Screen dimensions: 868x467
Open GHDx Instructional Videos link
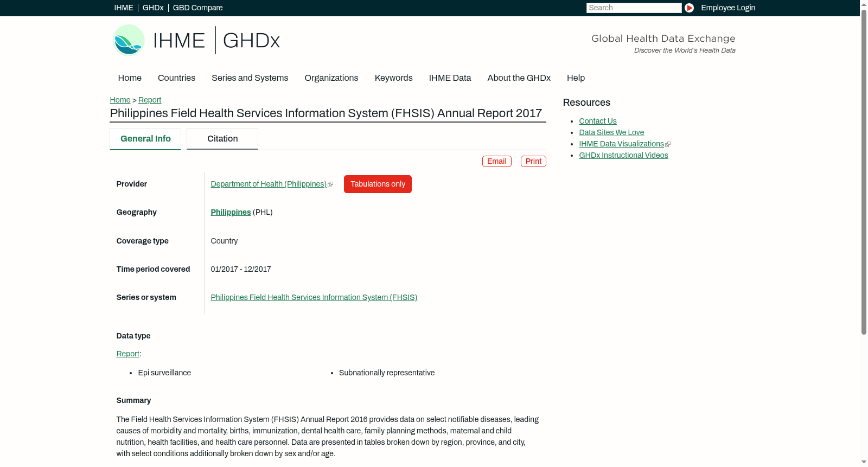pos(623,156)
